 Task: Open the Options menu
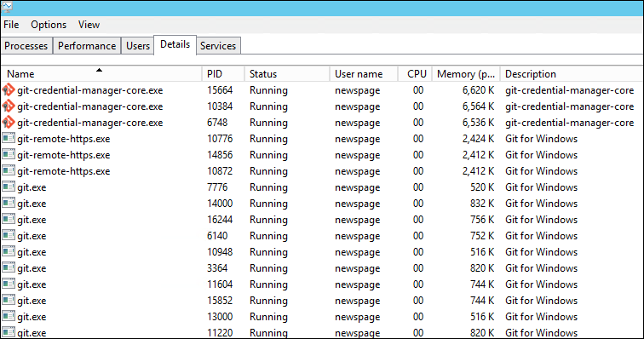click(x=49, y=25)
